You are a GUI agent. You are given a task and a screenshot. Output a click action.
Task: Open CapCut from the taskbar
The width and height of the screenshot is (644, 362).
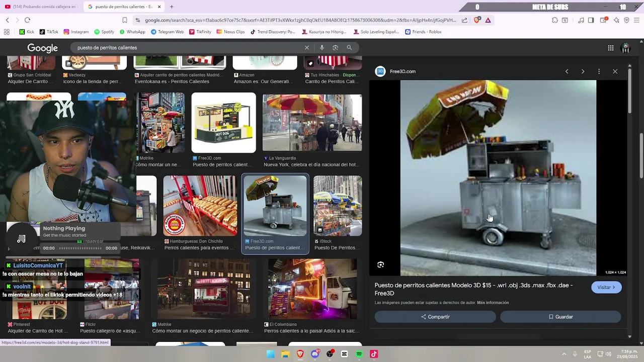344,354
